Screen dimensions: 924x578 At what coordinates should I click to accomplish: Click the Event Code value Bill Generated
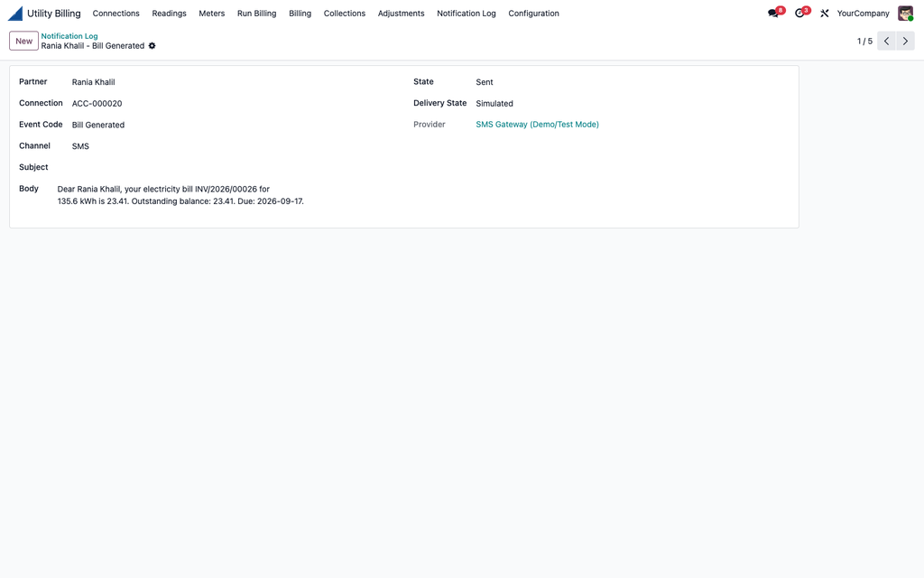click(98, 125)
